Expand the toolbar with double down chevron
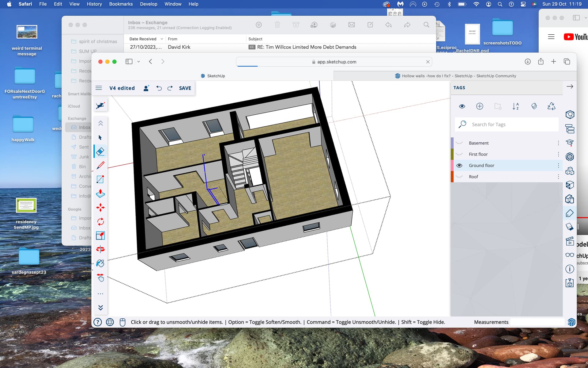The height and width of the screenshot is (368, 588). pyautogui.click(x=100, y=308)
